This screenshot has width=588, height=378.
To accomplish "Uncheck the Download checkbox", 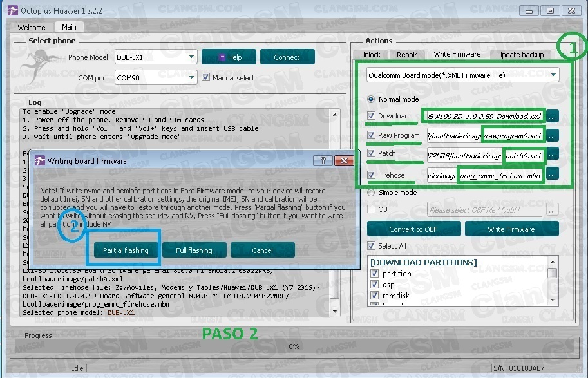I will pos(371,116).
